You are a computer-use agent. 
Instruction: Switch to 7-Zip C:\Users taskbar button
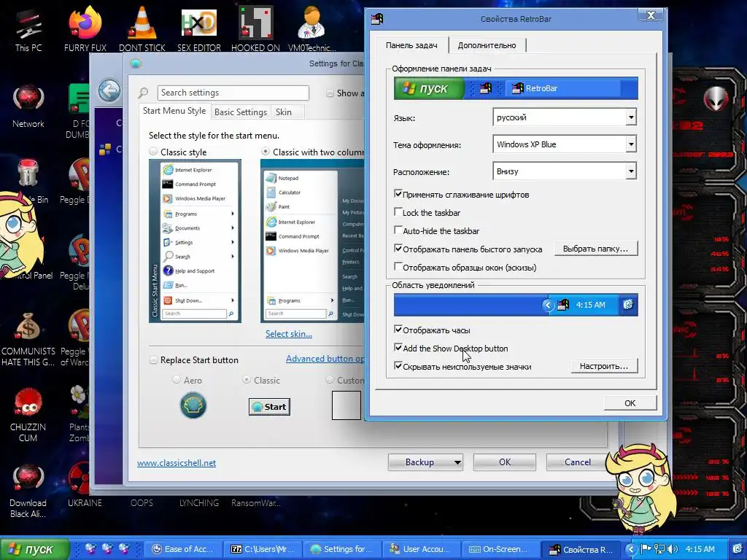pyautogui.click(x=263, y=549)
